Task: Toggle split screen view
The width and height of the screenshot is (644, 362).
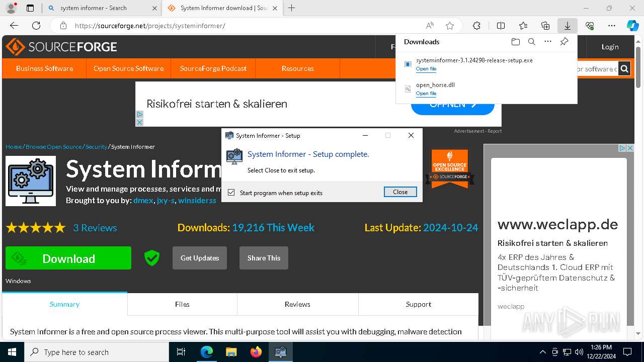Action: click(x=501, y=26)
